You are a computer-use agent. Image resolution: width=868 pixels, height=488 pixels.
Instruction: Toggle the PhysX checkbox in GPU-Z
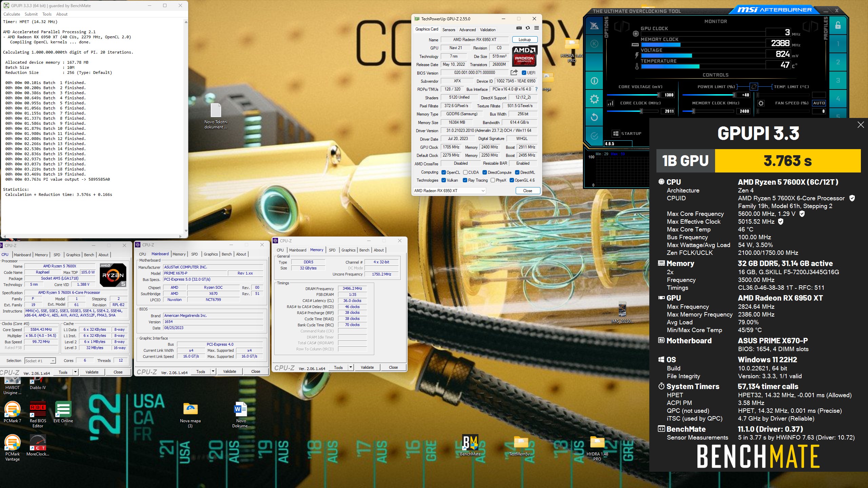493,180
